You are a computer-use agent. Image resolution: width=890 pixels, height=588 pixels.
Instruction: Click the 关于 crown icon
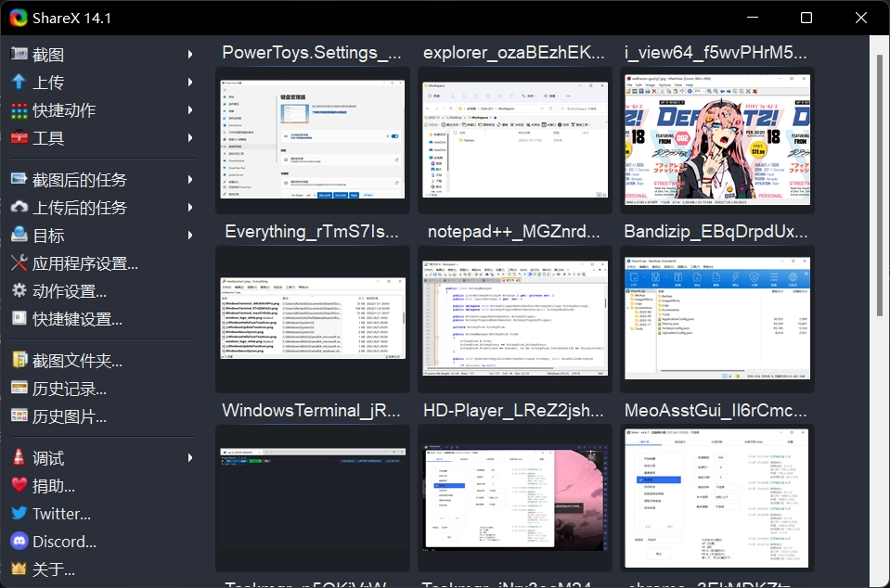pos(19,569)
